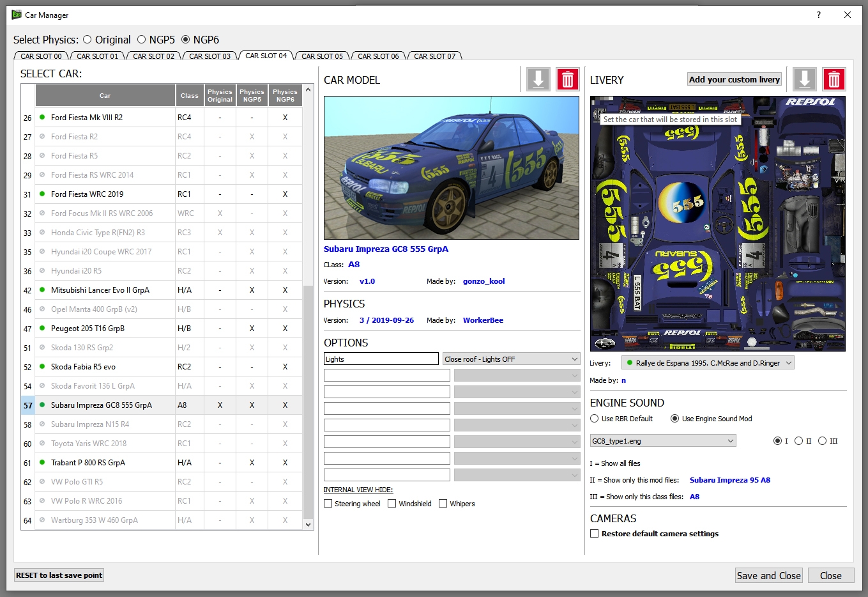Select Skoda Favorit 136 L GrpA row

(162, 386)
